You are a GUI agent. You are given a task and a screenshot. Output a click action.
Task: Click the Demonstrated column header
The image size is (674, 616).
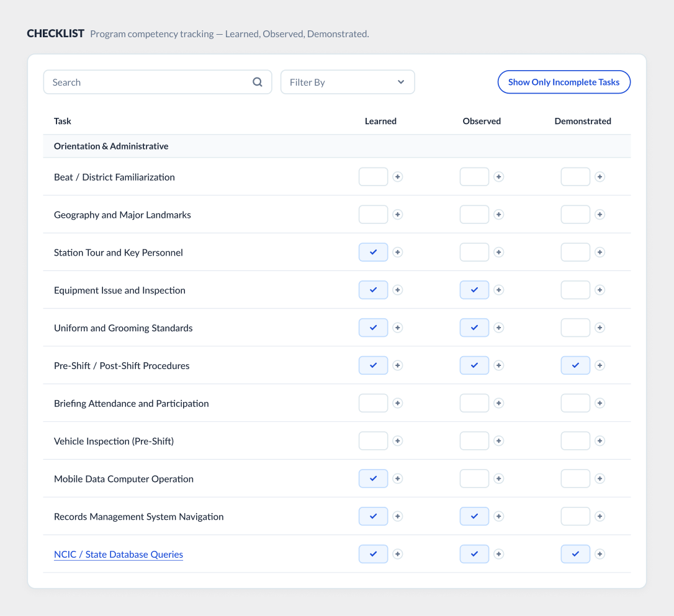pyautogui.click(x=582, y=121)
